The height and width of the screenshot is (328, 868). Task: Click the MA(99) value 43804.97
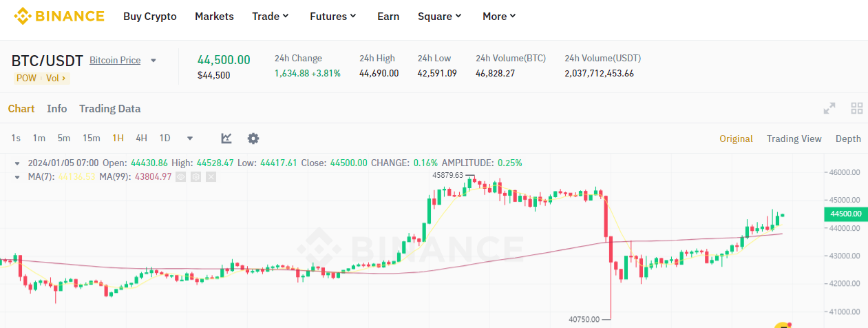click(x=153, y=177)
